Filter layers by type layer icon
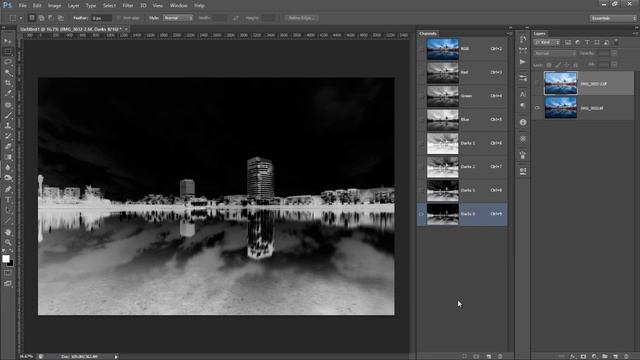 tap(587, 42)
